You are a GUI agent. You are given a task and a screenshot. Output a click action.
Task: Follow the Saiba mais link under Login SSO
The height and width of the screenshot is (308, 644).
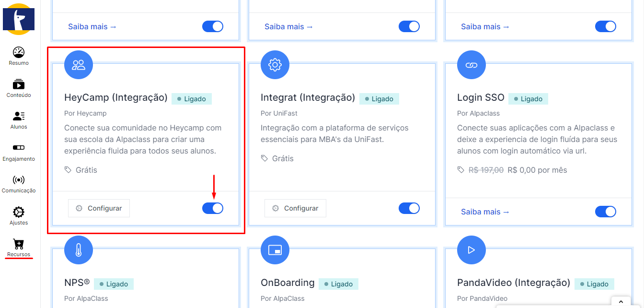point(485,212)
